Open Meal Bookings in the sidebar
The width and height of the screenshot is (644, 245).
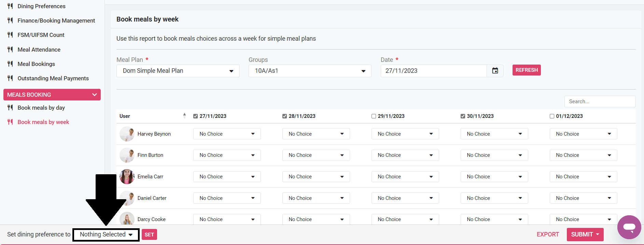(x=36, y=64)
